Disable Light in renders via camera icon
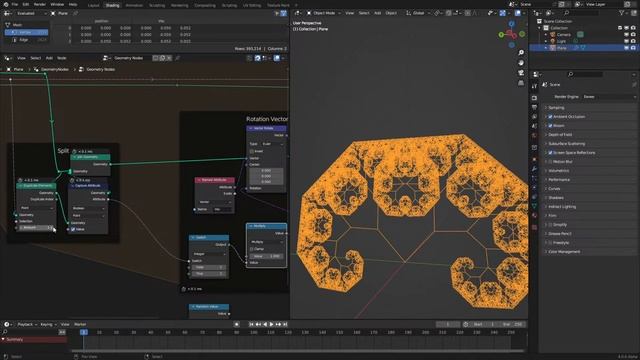Image resolution: width=640 pixels, height=360 pixels. tap(633, 41)
